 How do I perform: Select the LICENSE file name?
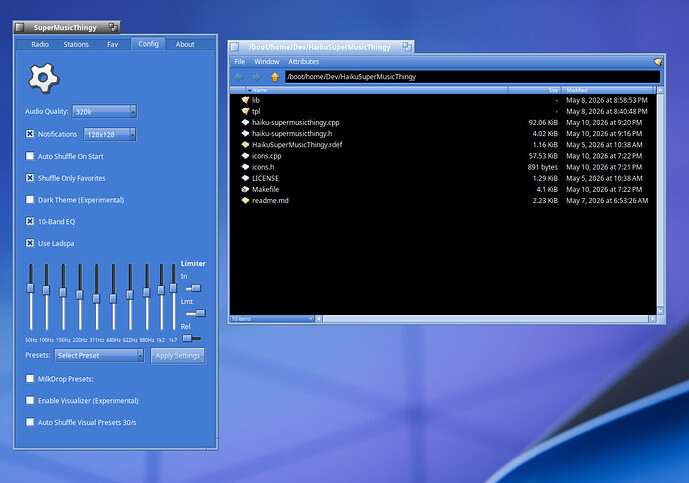[265, 178]
